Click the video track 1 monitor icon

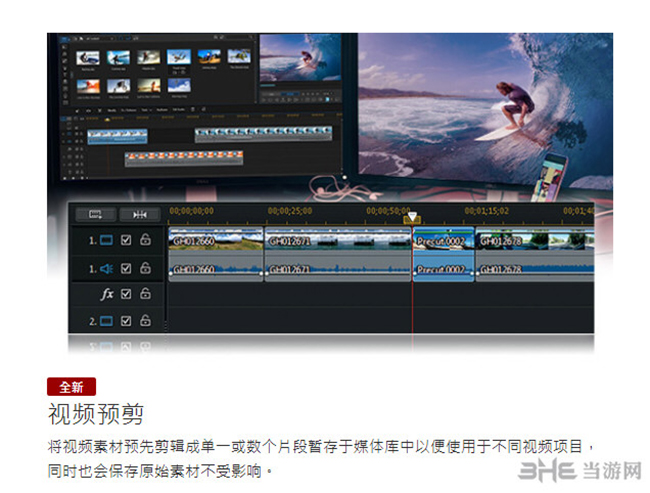[x=107, y=240]
